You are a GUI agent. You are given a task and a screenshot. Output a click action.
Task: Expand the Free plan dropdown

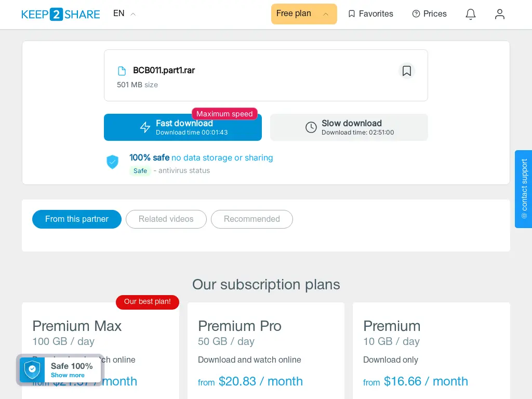(303, 14)
